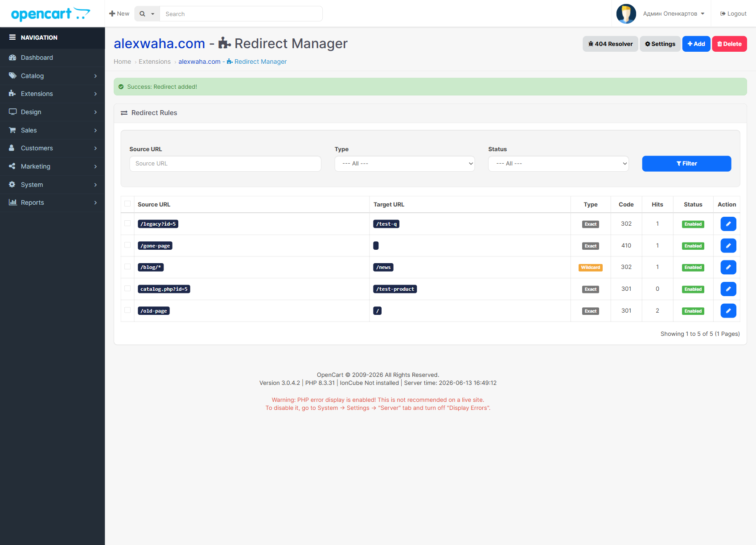Click the puzzle icon in page title
Viewport: 756px width, 545px height.
pyautogui.click(x=225, y=44)
